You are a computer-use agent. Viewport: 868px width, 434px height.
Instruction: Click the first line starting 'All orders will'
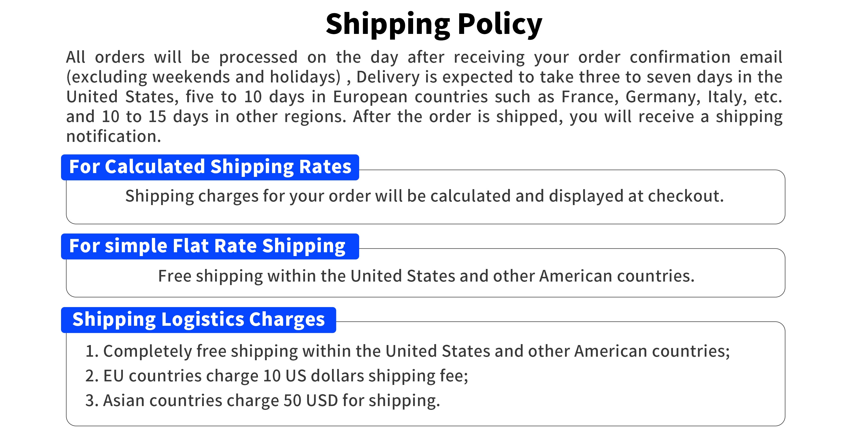pos(424,57)
